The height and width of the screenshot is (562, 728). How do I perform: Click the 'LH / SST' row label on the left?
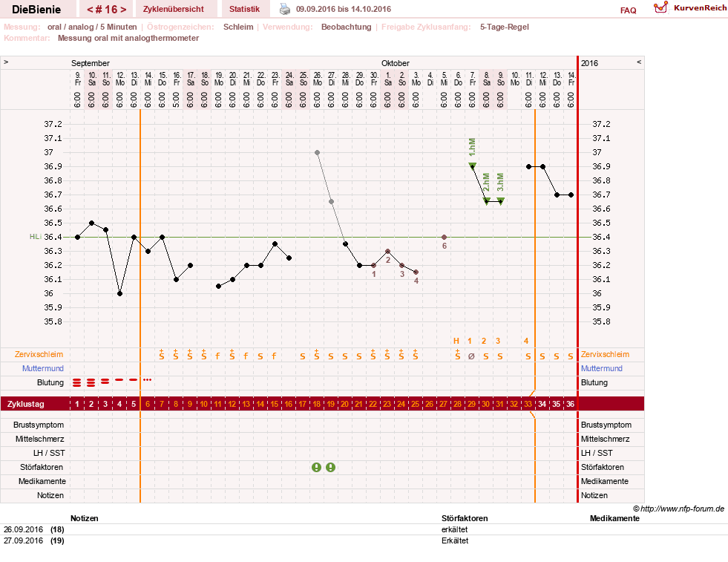[x=49, y=453]
